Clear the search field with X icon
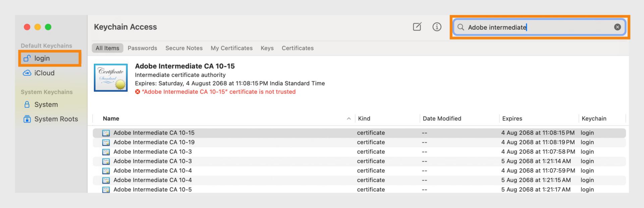Viewport: 644px width, 208px height. [617, 27]
